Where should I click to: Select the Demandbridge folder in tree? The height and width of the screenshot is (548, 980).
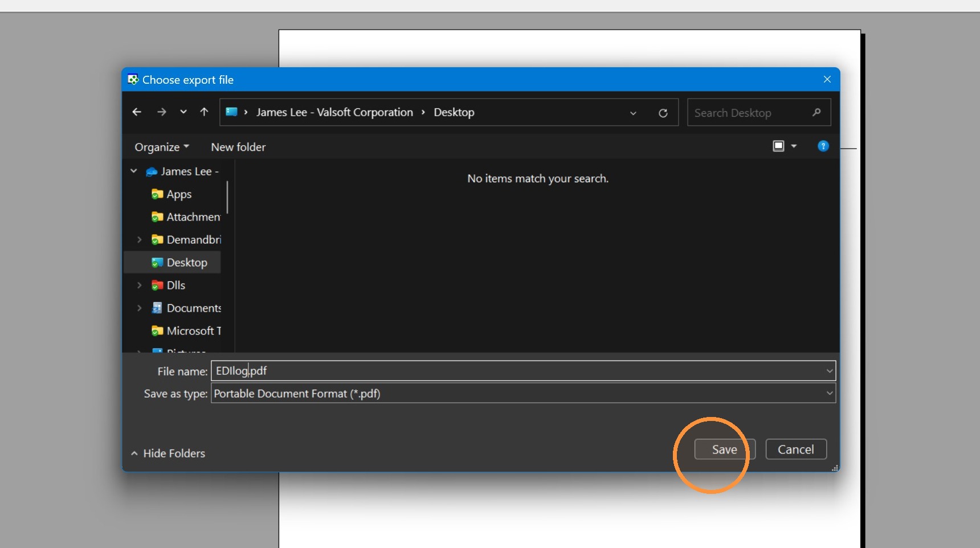[x=186, y=240]
